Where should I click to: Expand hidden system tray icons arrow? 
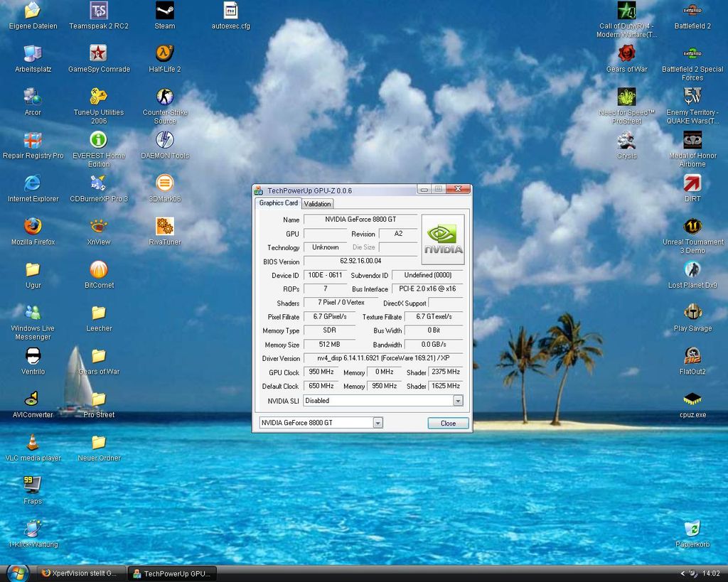[682, 573]
